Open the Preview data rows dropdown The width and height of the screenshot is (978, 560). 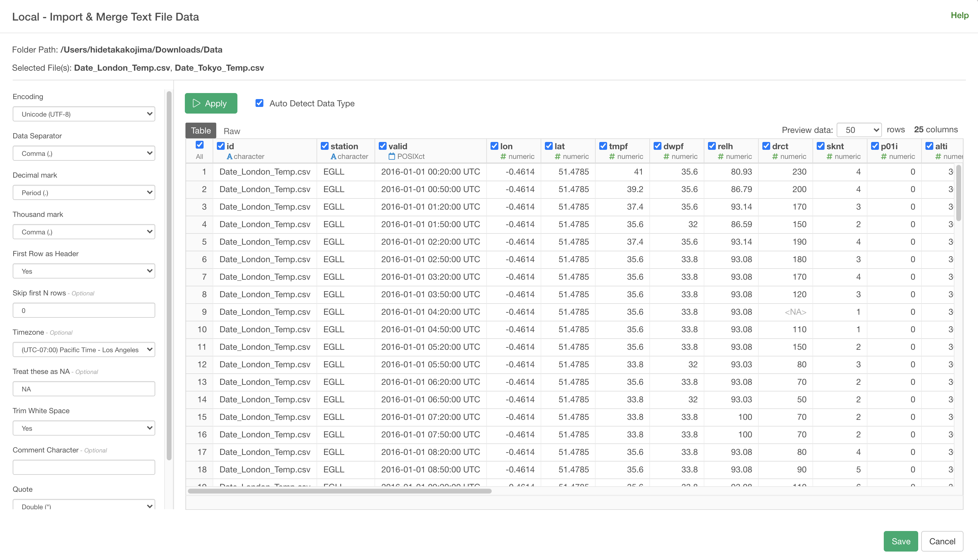coord(858,130)
